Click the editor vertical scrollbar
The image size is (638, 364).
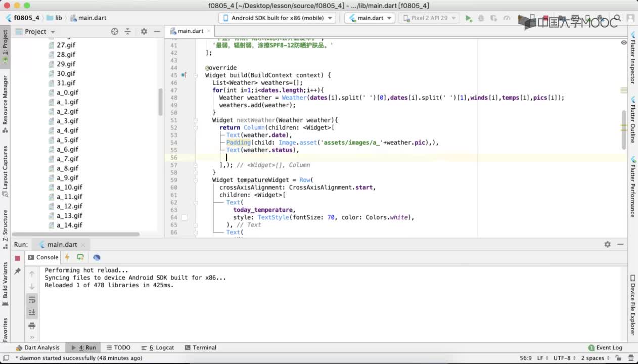pos(624,129)
